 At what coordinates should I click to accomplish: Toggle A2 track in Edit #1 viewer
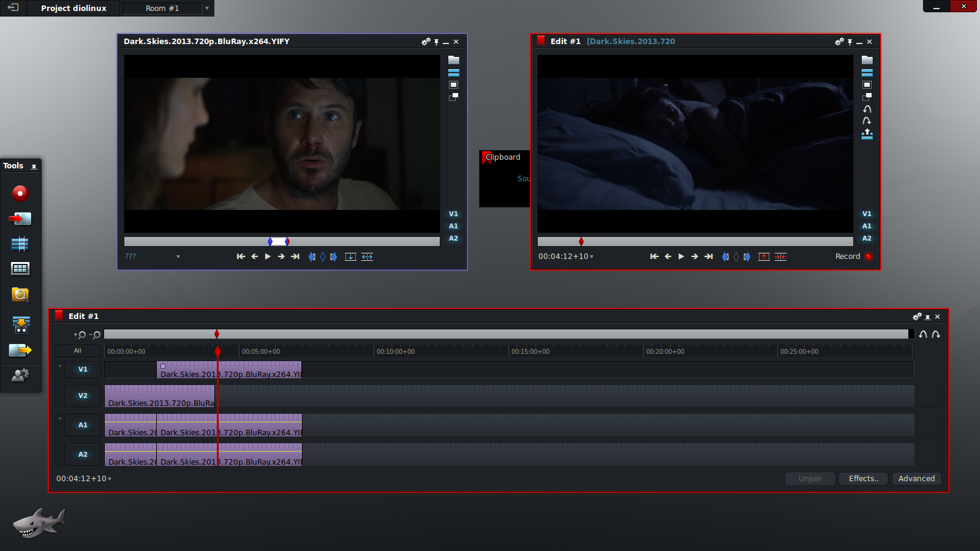click(867, 239)
